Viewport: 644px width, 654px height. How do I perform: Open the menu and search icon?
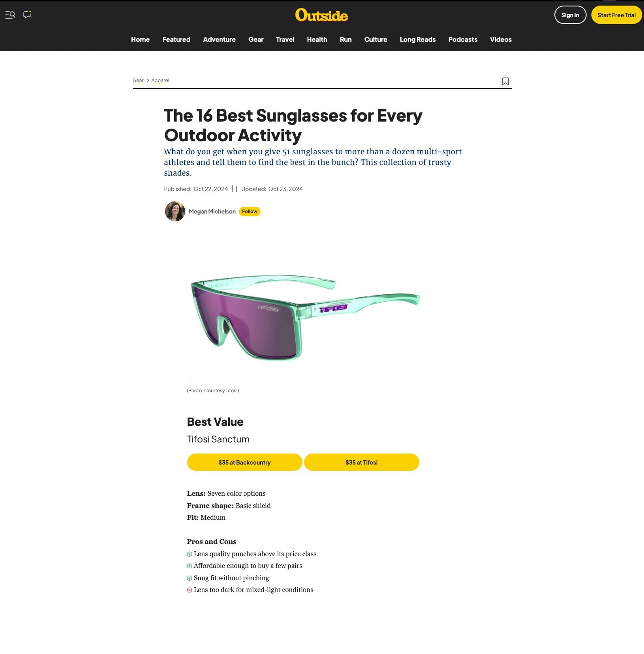click(x=10, y=15)
